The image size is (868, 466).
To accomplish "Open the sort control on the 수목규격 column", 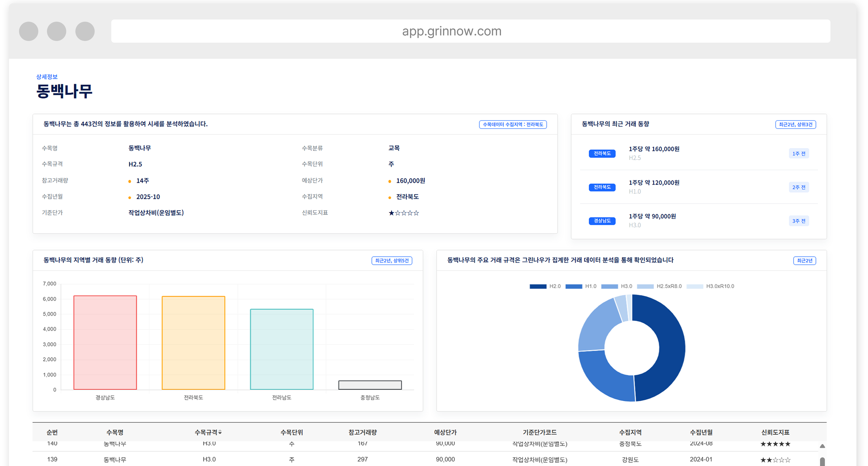I will tap(220, 432).
